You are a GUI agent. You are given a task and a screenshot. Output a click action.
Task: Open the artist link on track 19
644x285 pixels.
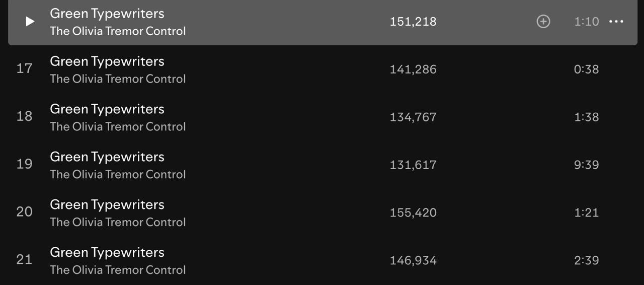coord(118,175)
